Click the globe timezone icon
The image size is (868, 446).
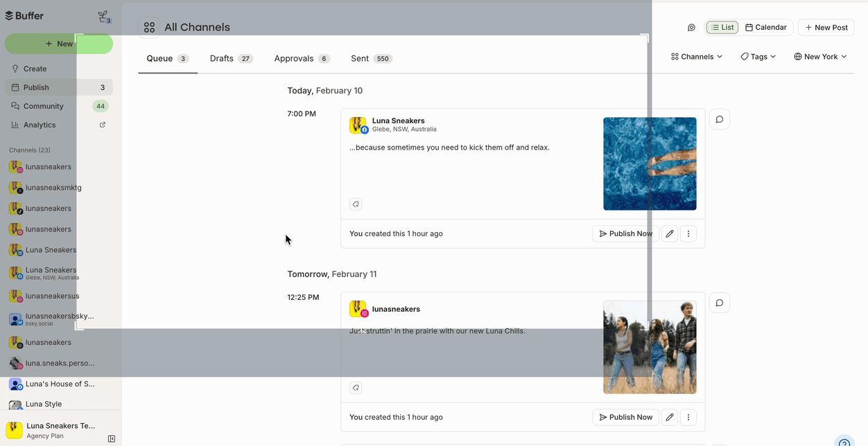(x=798, y=57)
